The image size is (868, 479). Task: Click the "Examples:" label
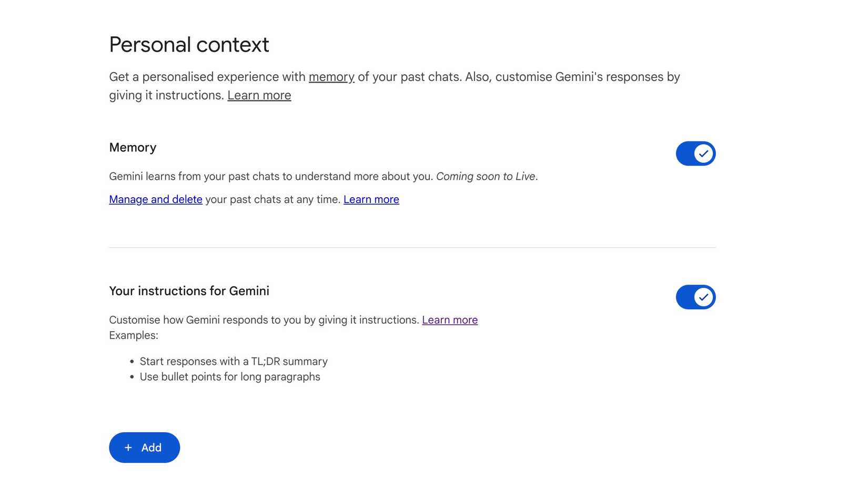[x=134, y=335]
